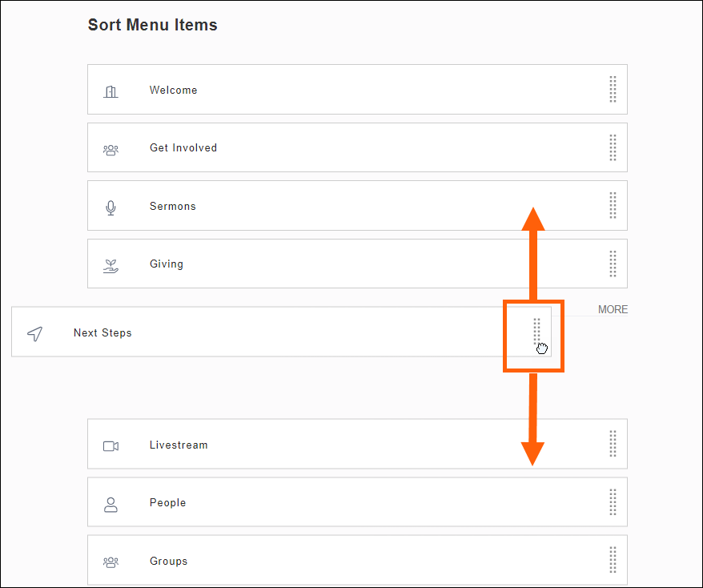703x588 pixels.
Task: Grab the Get Involved drag handle
Action: click(x=613, y=147)
